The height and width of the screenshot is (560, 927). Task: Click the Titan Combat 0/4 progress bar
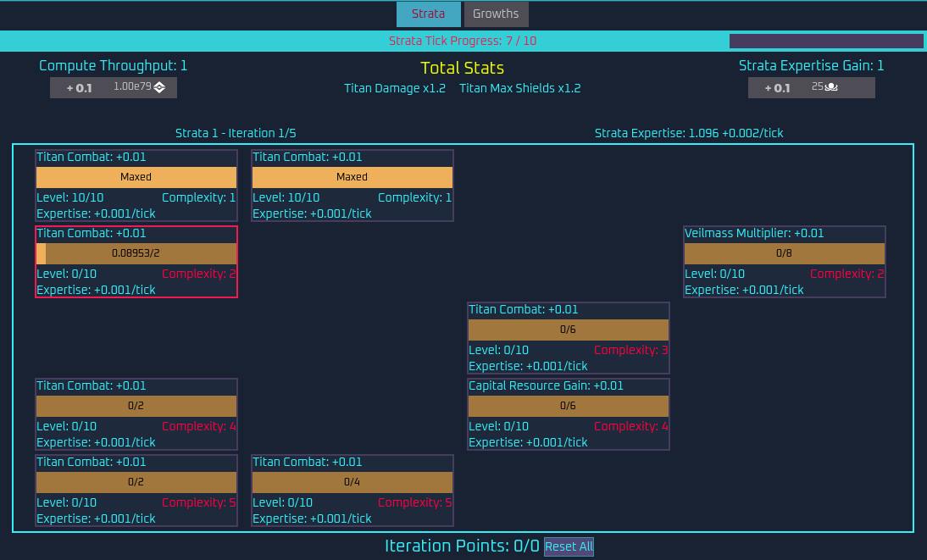[352, 482]
